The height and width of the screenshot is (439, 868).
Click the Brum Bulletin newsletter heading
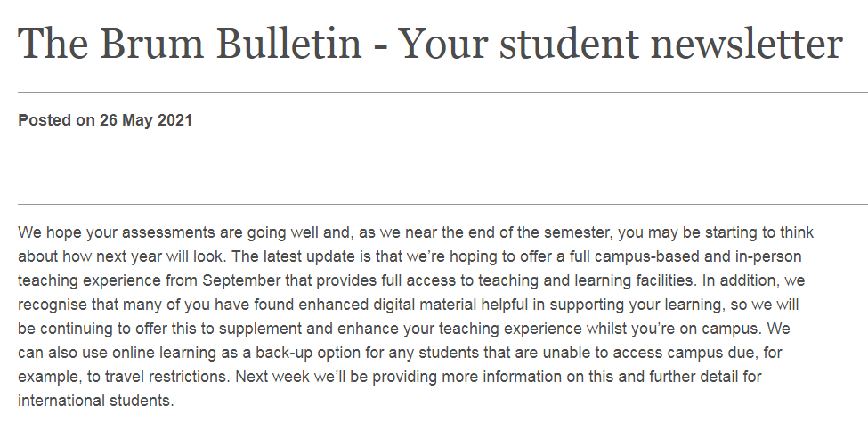click(430, 44)
